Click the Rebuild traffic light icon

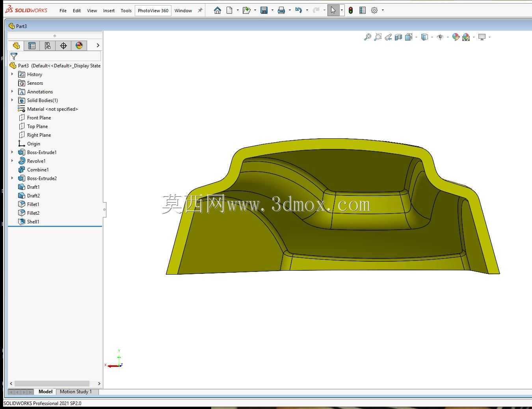[351, 10]
